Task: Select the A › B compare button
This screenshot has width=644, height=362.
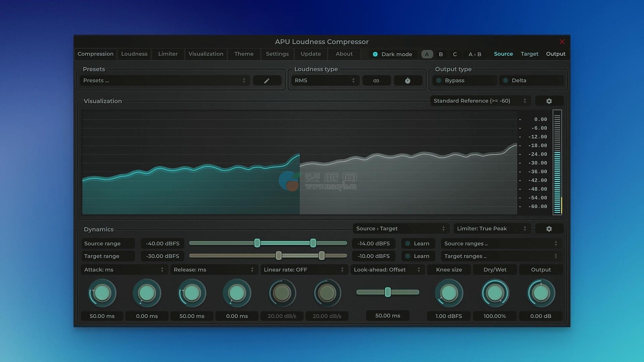Action: click(475, 54)
